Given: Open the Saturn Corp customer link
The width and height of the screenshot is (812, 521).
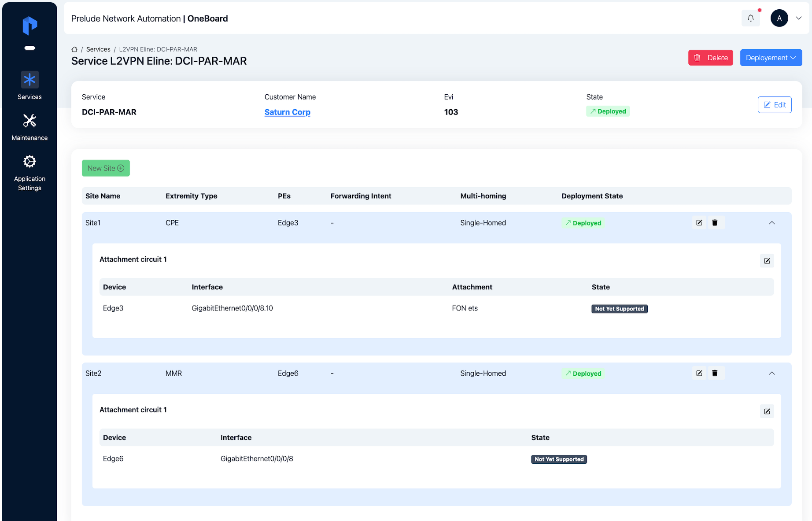Looking at the screenshot, I should [288, 112].
